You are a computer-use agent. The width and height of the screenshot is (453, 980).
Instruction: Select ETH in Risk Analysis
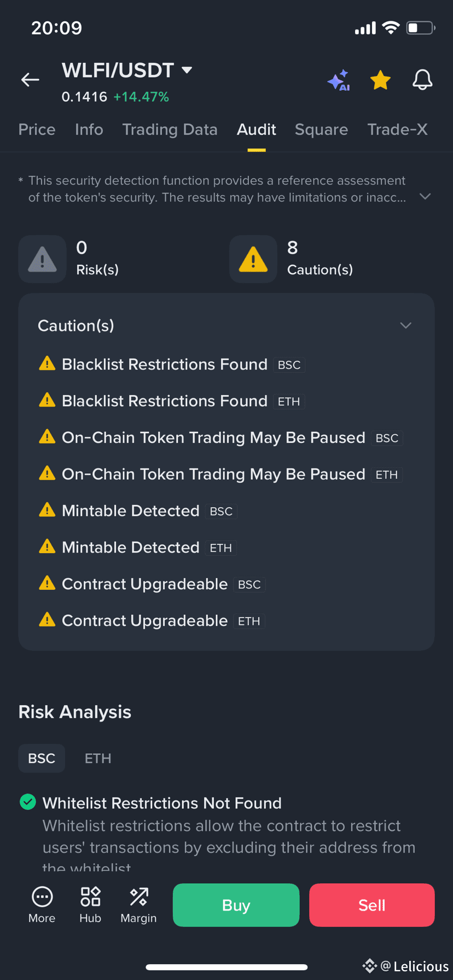(98, 758)
